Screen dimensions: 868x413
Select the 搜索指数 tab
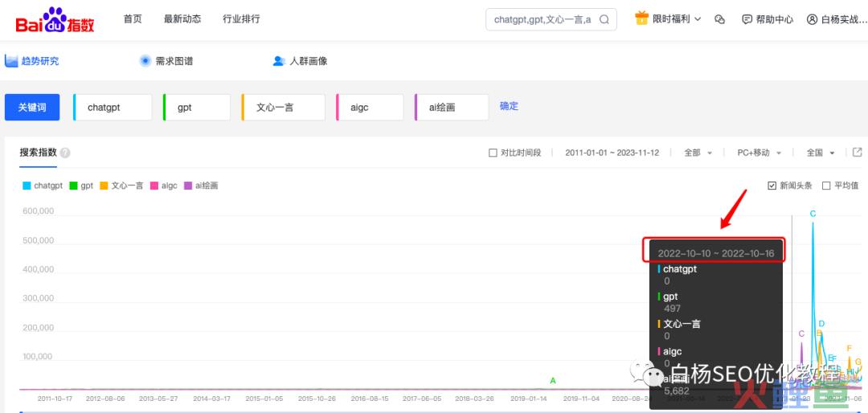pyautogui.click(x=39, y=153)
